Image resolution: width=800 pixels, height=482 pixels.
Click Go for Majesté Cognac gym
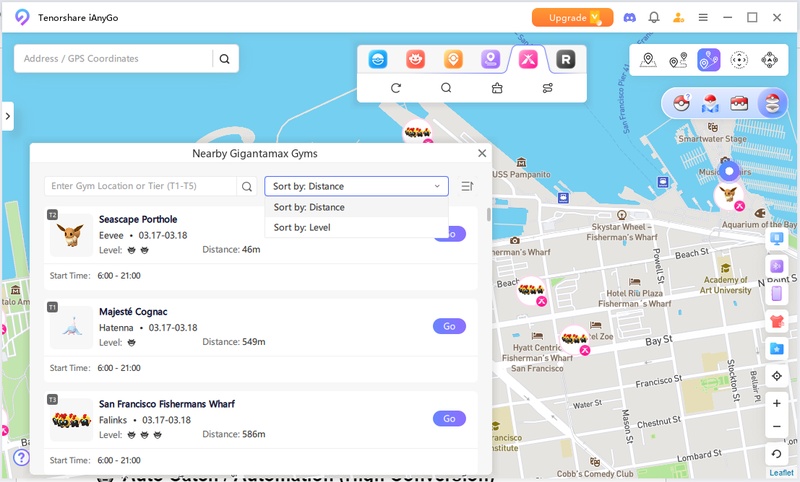pyautogui.click(x=449, y=326)
